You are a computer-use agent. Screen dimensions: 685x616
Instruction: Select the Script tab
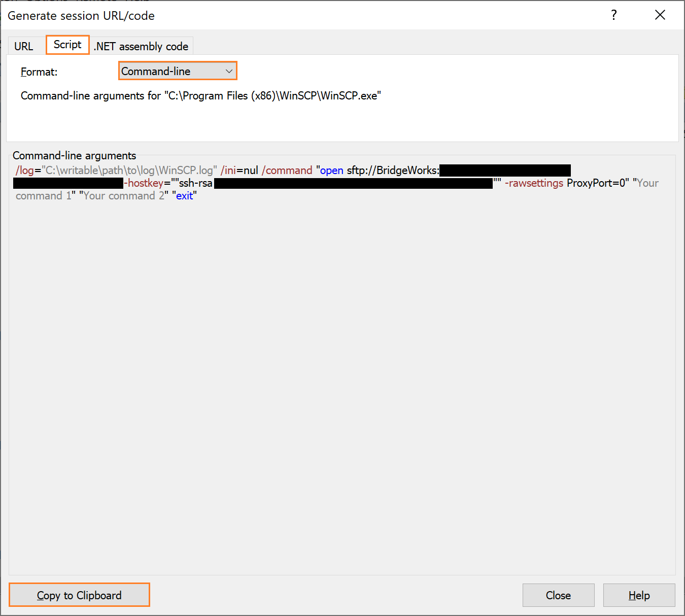tap(67, 45)
